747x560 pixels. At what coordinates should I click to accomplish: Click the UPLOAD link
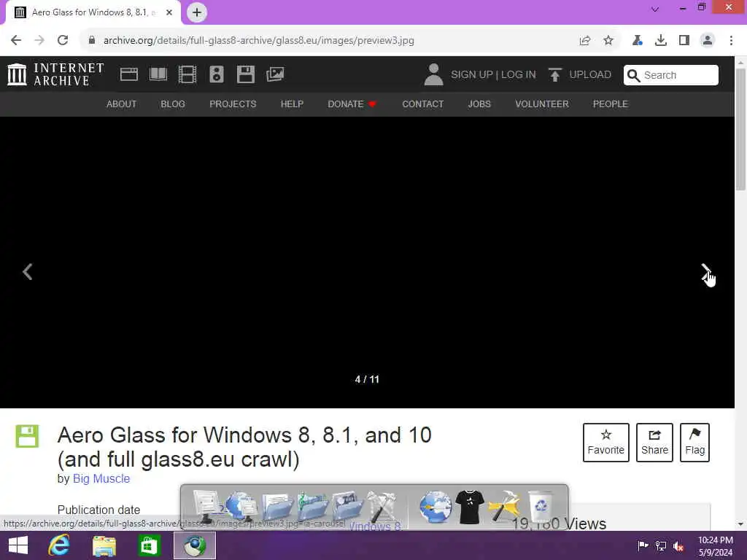click(589, 75)
